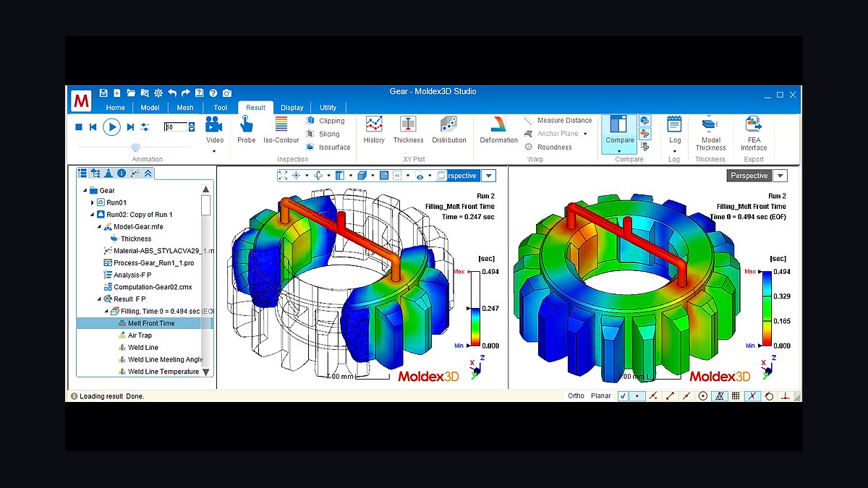
Task: Open the Tool ribbon tab
Action: click(x=220, y=108)
